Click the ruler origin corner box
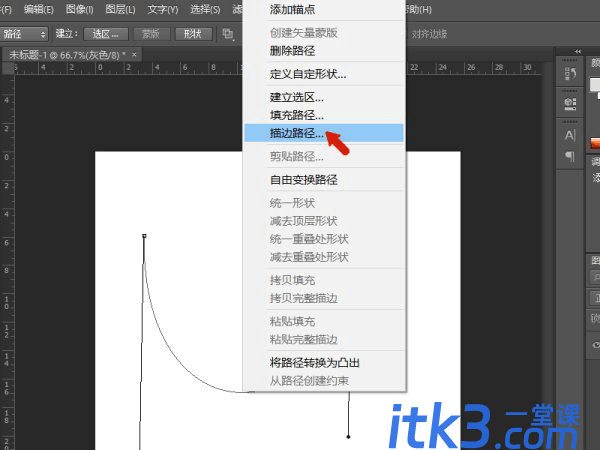This screenshot has width=600, height=450. click(7, 68)
